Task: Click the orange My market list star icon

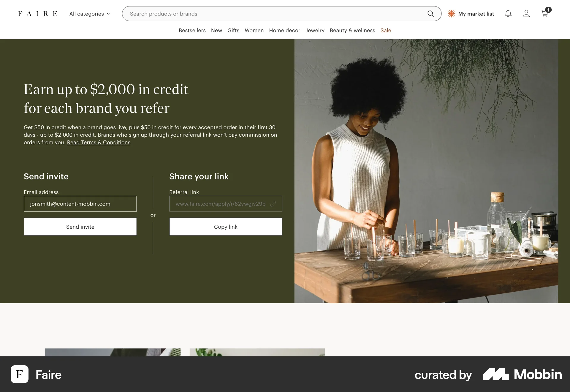Action: 451,14
